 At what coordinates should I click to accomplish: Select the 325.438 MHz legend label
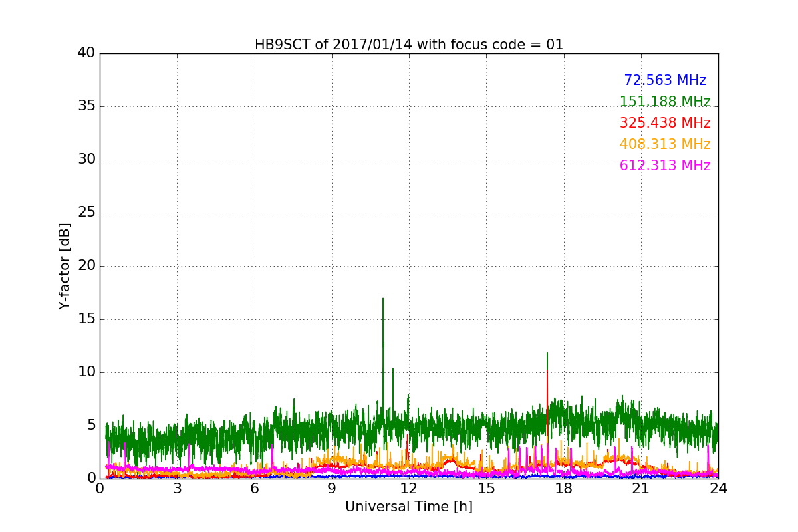tap(665, 123)
